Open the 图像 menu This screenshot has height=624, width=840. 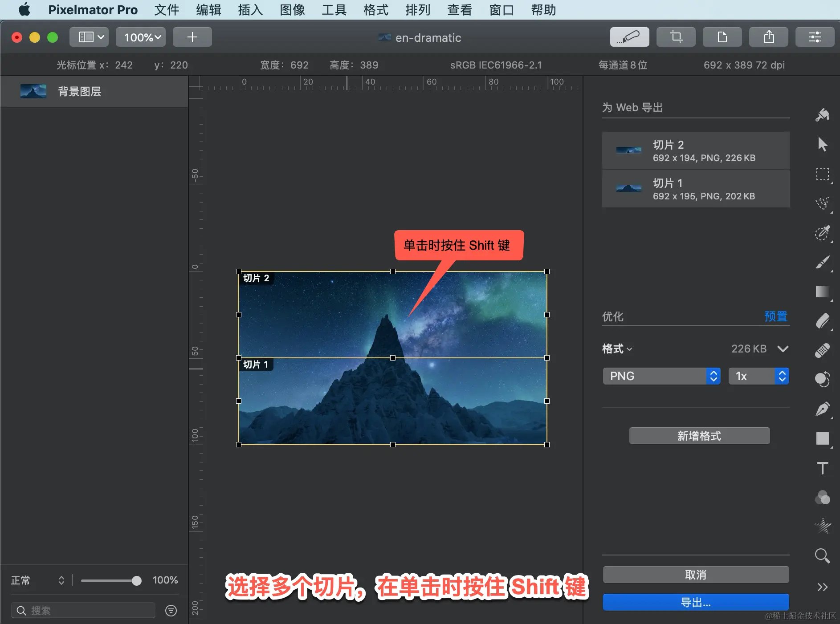coord(292,10)
